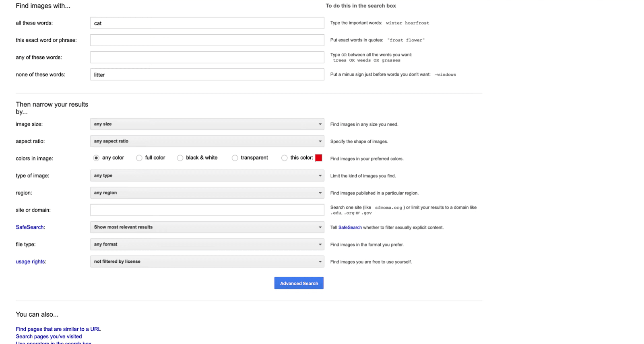Click the Advanced Search button
The height and width of the screenshot is (344, 644).
(299, 283)
